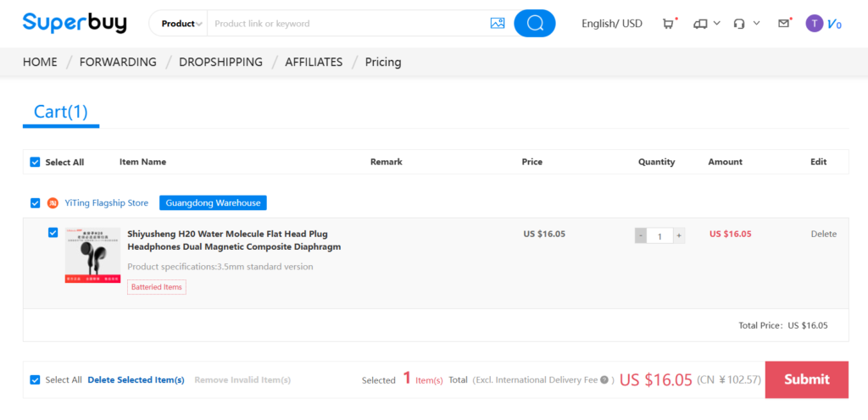
Task: Click the purple user avatar
Action: pos(814,24)
